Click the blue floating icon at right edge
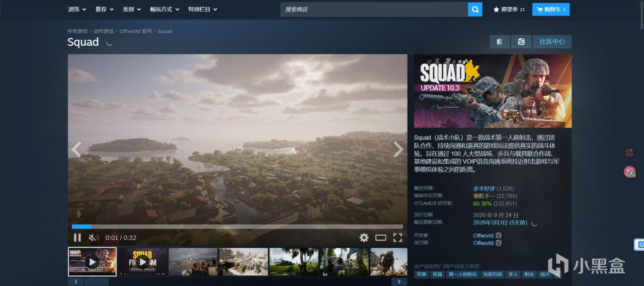The image size is (644, 286). point(639,245)
